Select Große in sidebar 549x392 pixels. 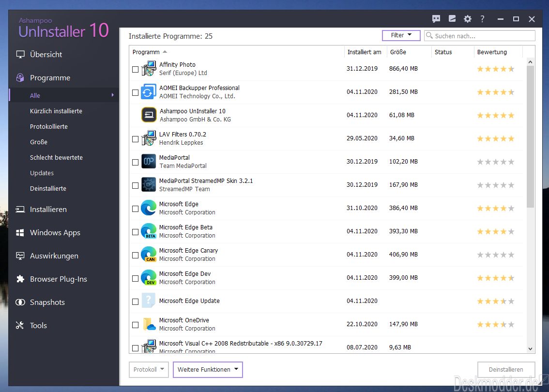[39, 142]
